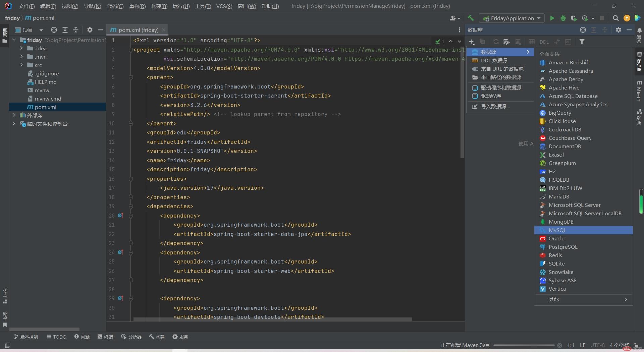This screenshot has width=644, height=352.
Task: Expand the .mvn folder
Action: coord(21,57)
